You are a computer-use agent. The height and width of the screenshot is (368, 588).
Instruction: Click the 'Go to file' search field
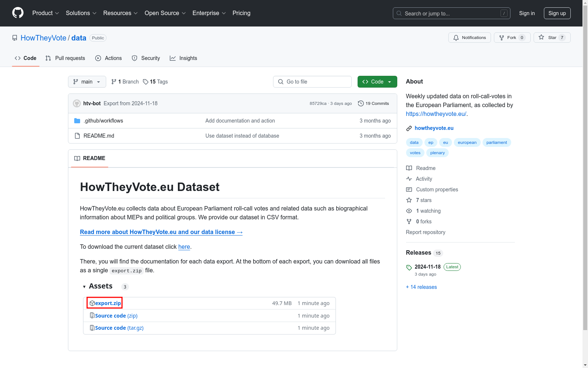(x=312, y=82)
